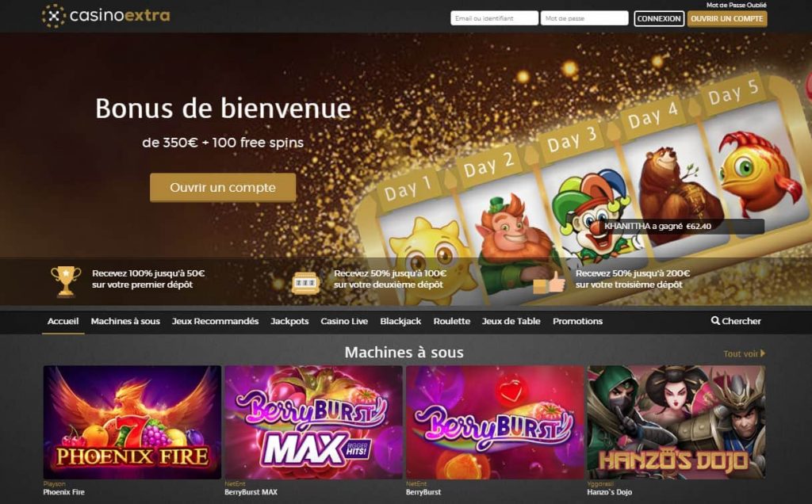Click the Ouvrir un compte banner button
Screen dimensions: 812x504
223,187
